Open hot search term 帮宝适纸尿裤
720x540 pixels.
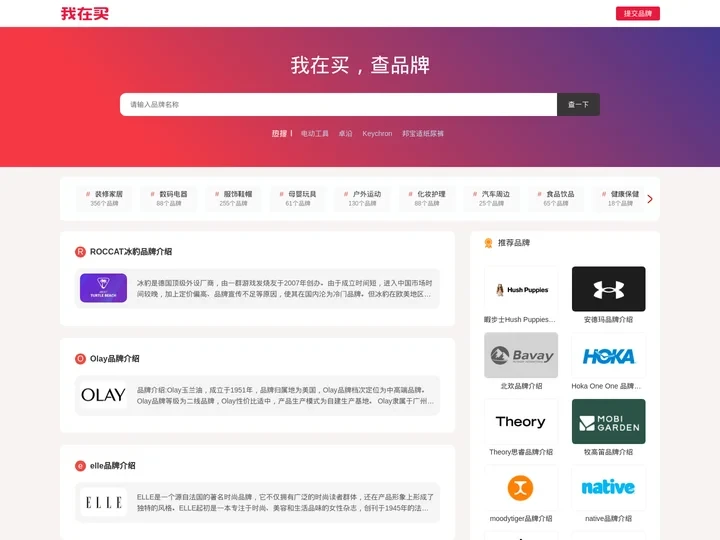point(423,134)
